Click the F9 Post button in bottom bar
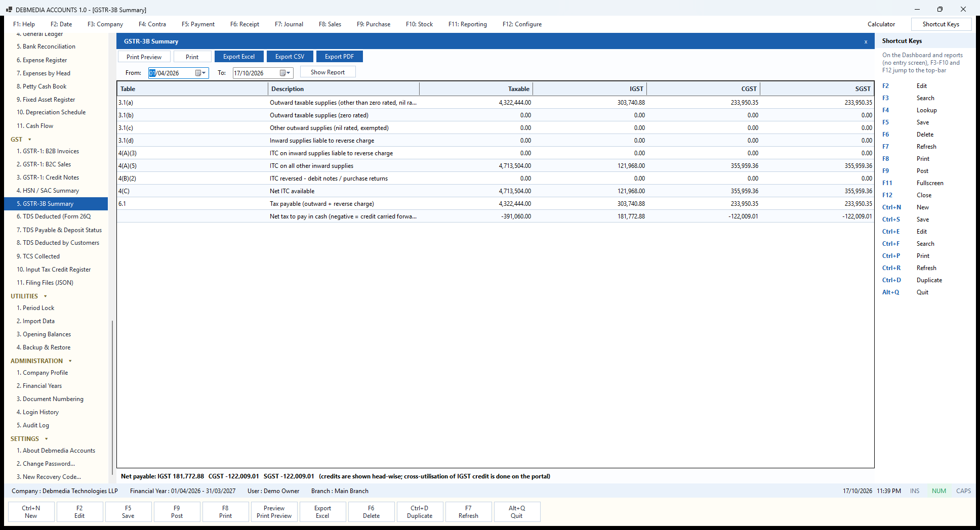Image resolution: width=980 pixels, height=530 pixels. tap(177, 512)
